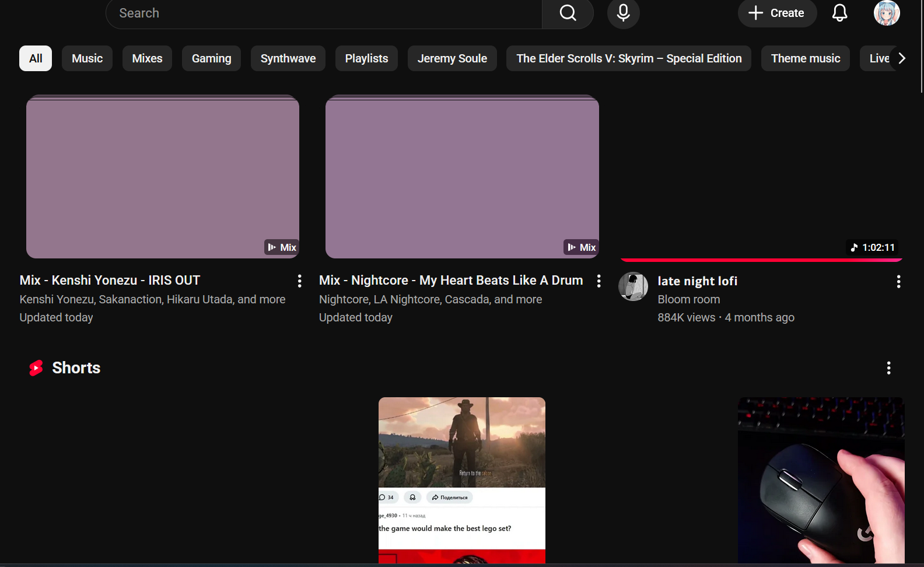Click the search magnifier button
The width and height of the screenshot is (924, 567).
pos(568,13)
